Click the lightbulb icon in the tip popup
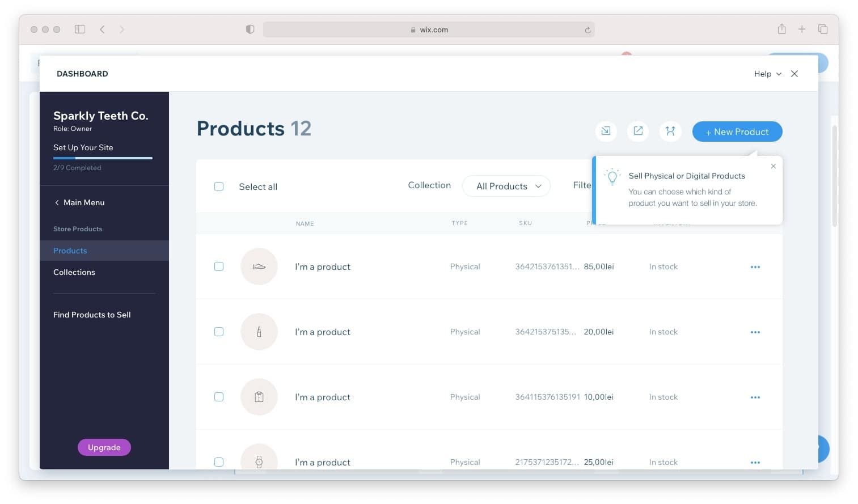Screen dimensions: 858x504 click(x=612, y=177)
